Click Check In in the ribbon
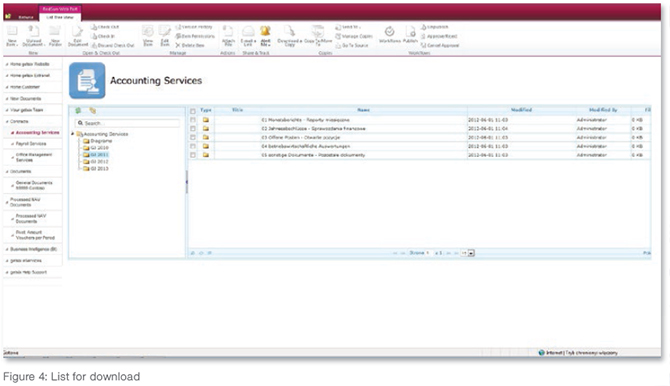 [104, 36]
